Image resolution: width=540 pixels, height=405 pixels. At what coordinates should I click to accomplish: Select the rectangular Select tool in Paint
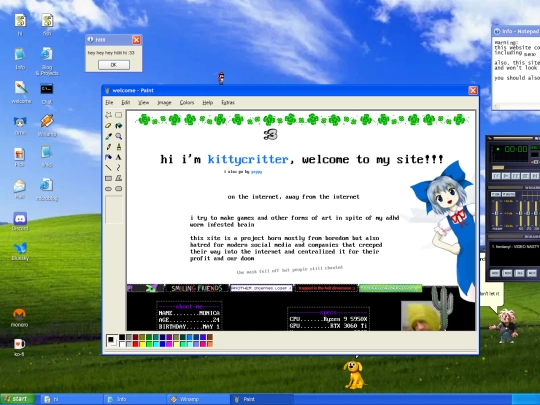coord(118,115)
